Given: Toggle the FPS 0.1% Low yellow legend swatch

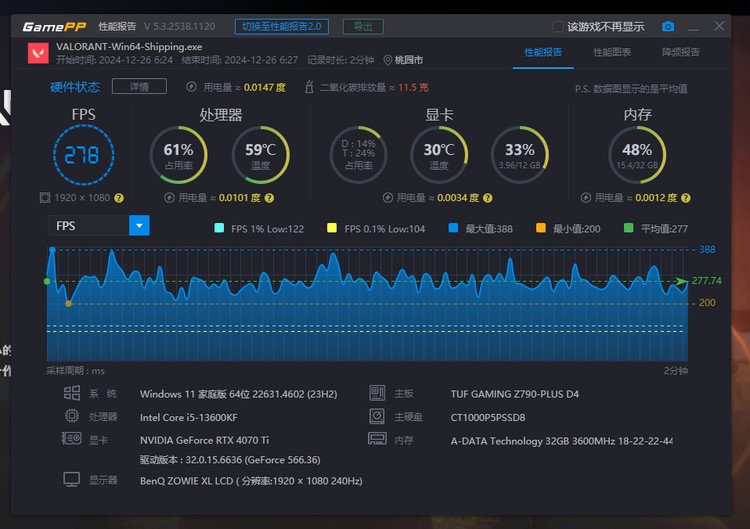Looking at the screenshot, I should [x=331, y=228].
